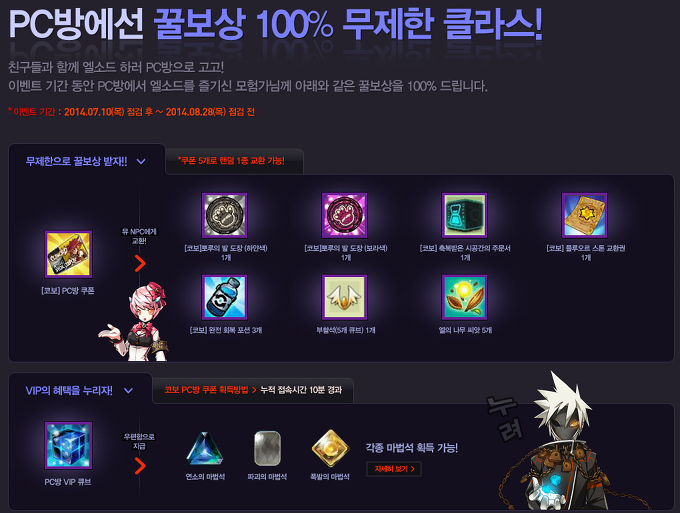Image resolution: width=680 pixels, height=513 pixels.
Task: Click the 축복받은 시공간의 주문서 hourglass scroll icon
Action: 464,216
